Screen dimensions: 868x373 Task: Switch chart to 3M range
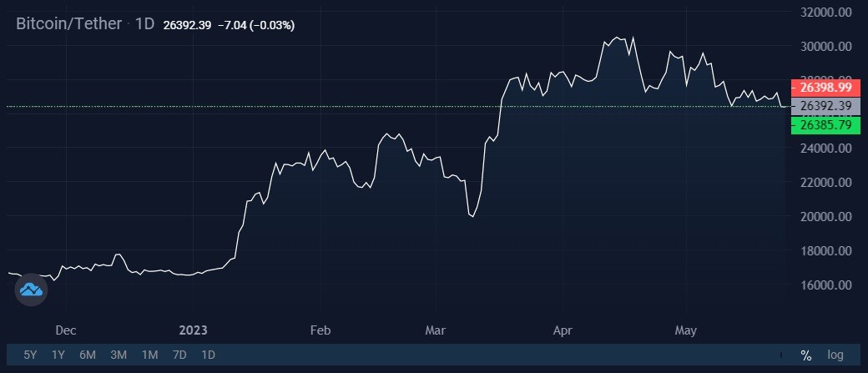point(119,355)
